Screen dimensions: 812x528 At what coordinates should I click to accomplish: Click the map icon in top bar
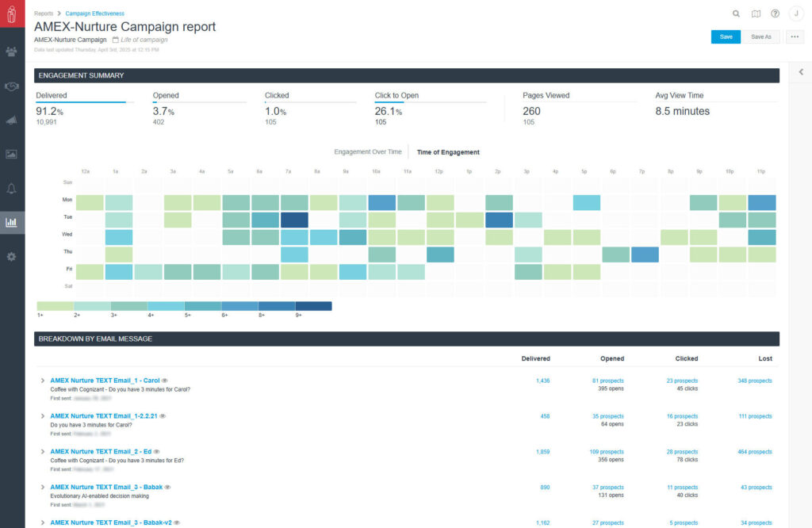pyautogui.click(x=756, y=13)
